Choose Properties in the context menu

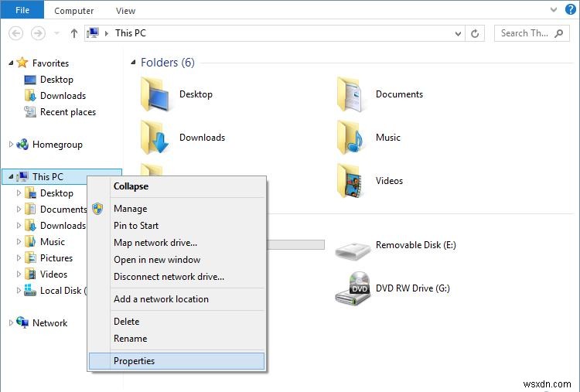pyautogui.click(x=177, y=361)
